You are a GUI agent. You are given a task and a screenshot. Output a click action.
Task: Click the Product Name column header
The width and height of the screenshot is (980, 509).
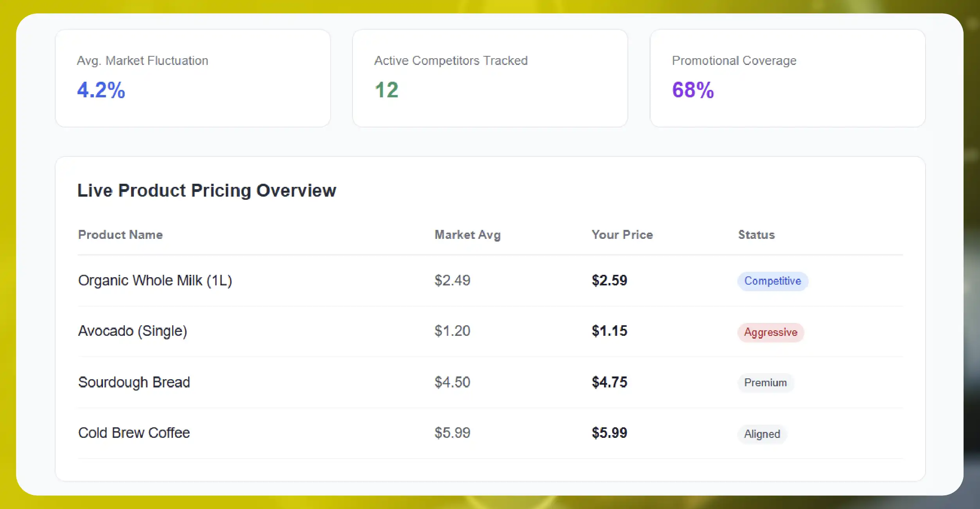[x=120, y=235]
